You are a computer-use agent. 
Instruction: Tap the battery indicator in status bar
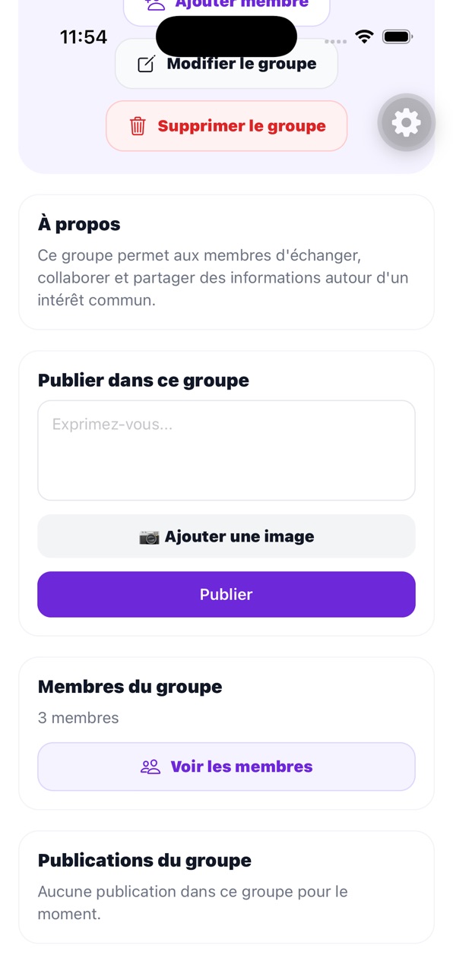pyautogui.click(x=398, y=36)
